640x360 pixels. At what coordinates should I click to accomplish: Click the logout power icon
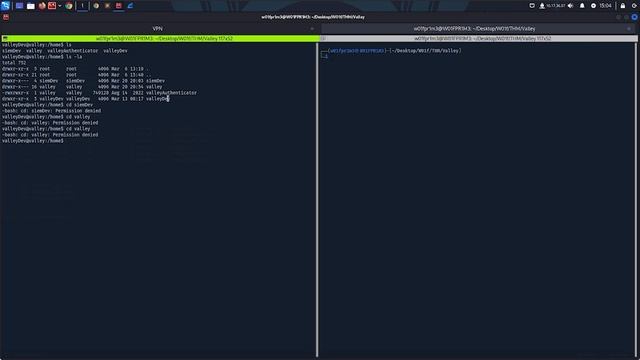click(x=634, y=6)
